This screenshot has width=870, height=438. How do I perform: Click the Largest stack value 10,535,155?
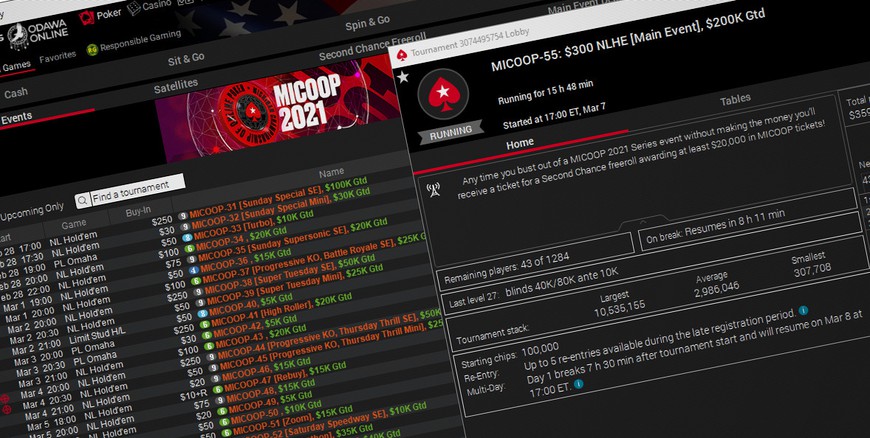coord(619,311)
